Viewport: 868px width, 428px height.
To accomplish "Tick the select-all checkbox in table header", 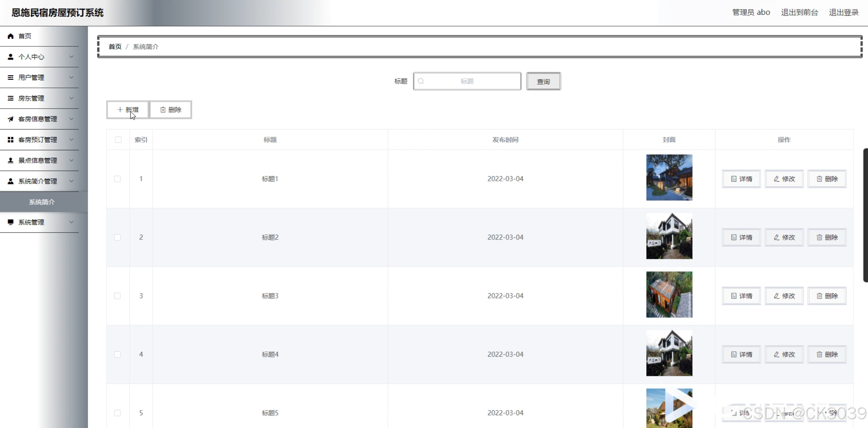I will pos(118,140).
